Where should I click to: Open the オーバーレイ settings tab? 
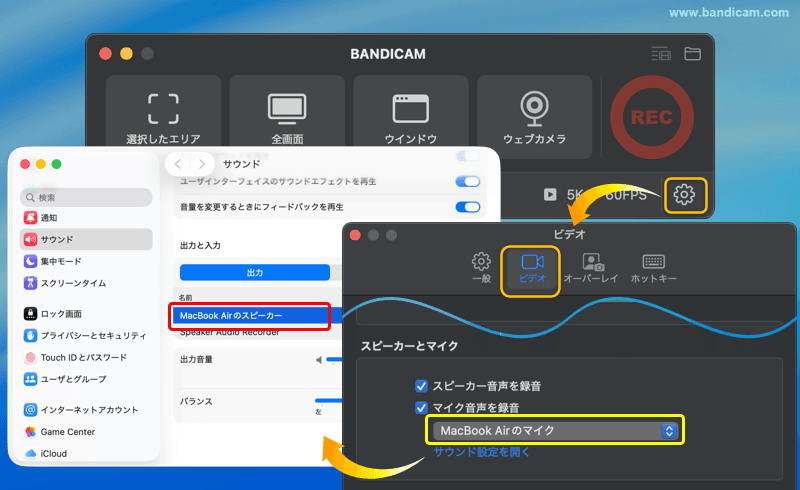(593, 267)
